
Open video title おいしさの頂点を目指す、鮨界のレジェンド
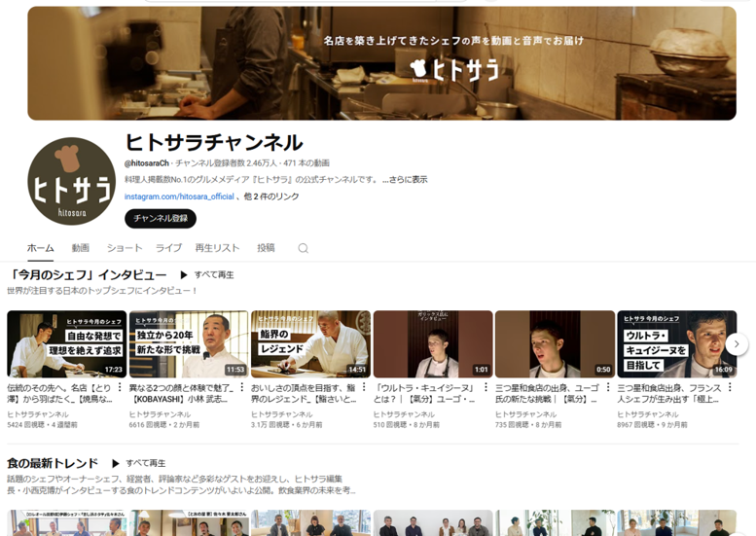(x=305, y=393)
